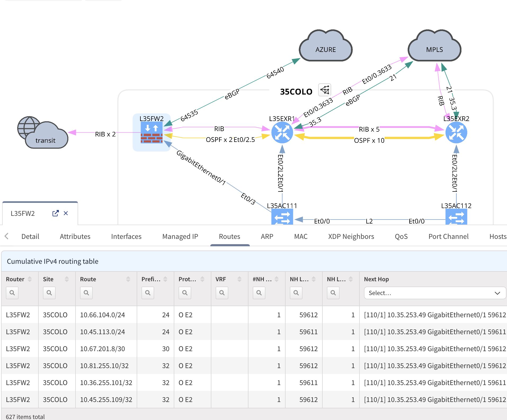The image size is (507, 420).
Task: Click the L35AC112 switch icon
Action: 456,217
